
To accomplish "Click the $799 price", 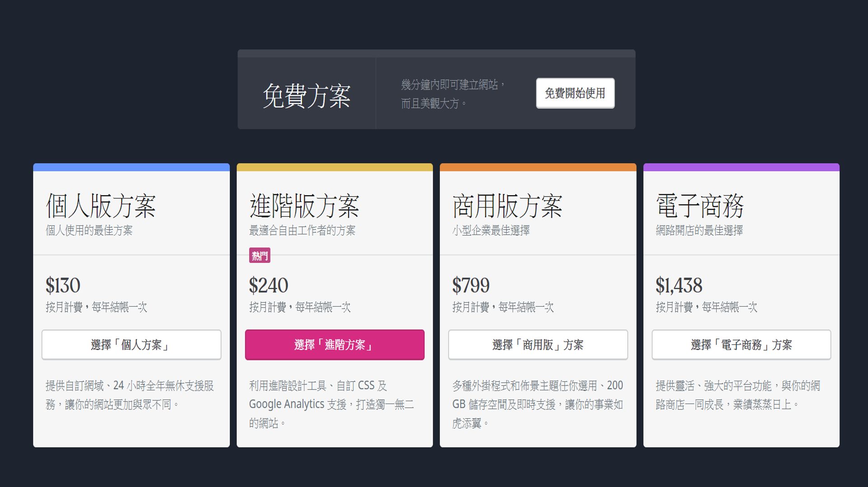I will coord(471,286).
